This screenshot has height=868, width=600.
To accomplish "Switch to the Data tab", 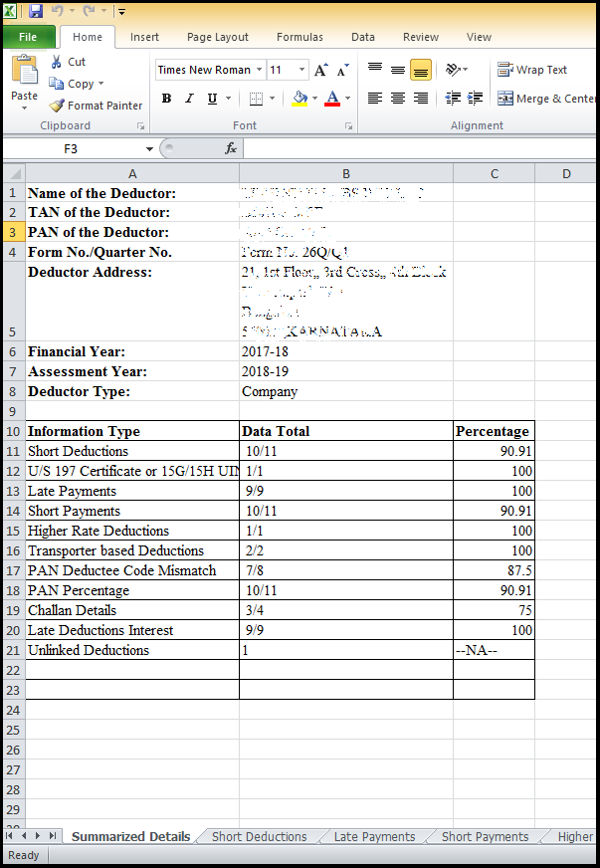I will 362,37.
